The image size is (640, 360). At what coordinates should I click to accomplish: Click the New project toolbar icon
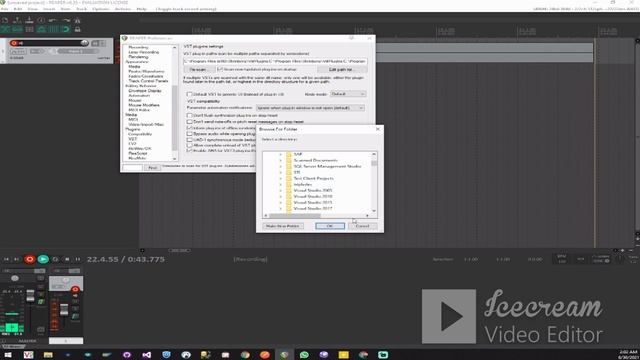coord(5,20)
